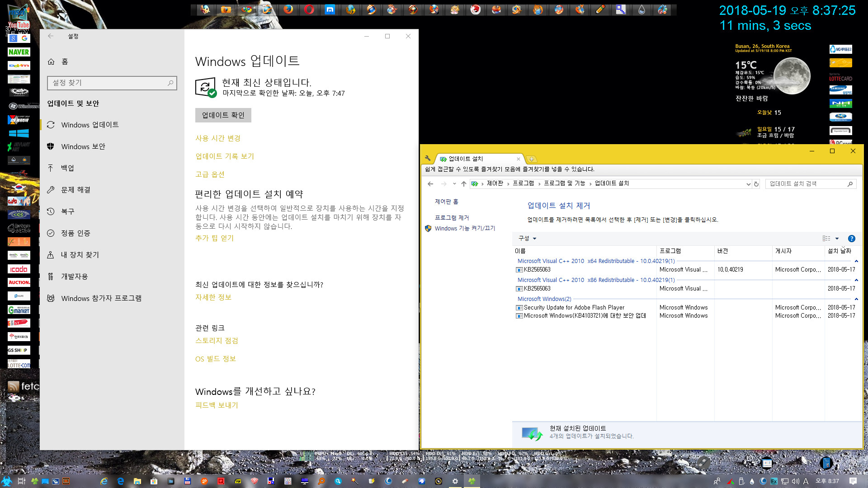The image size is (868, 488).
Task: Click the address bar refresh button
Action: pyautogui.click(x=756, y=184)
